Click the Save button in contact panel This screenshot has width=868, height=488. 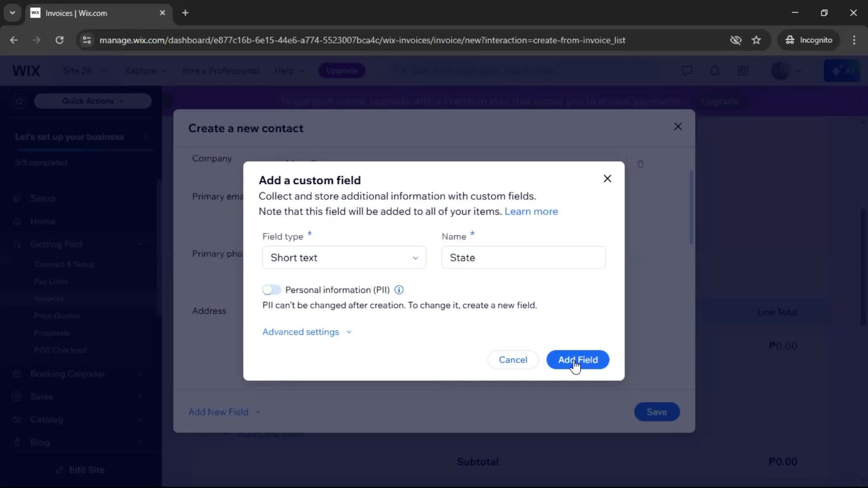tap(656, 412)
